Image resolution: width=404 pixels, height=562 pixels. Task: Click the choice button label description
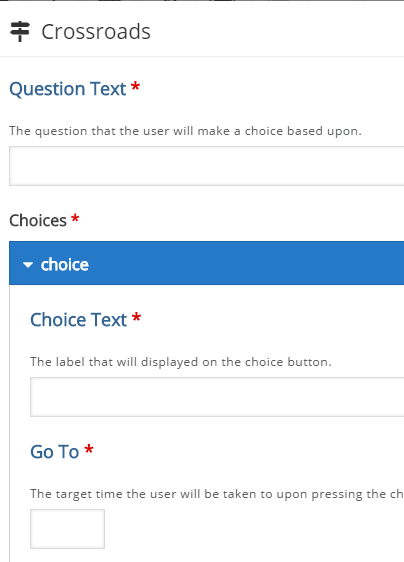click(181, 362)
